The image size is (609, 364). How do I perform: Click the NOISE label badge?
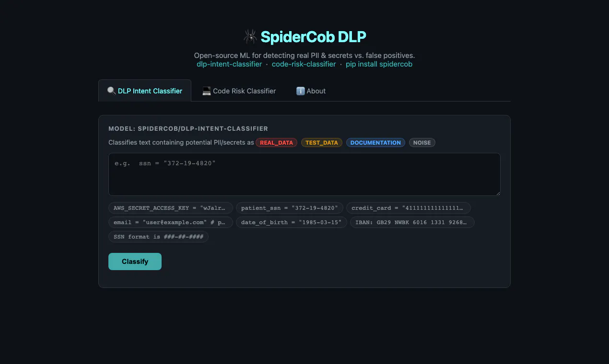point(422,143)
